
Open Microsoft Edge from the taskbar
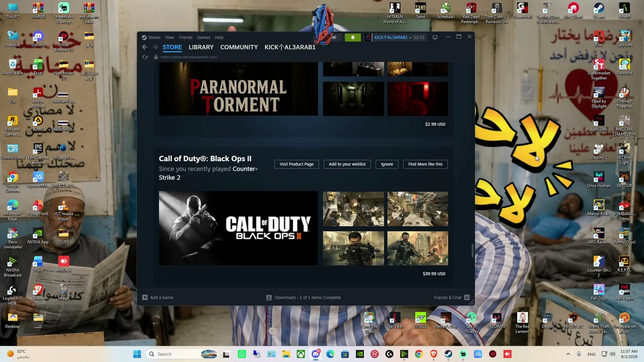point(330,354)
